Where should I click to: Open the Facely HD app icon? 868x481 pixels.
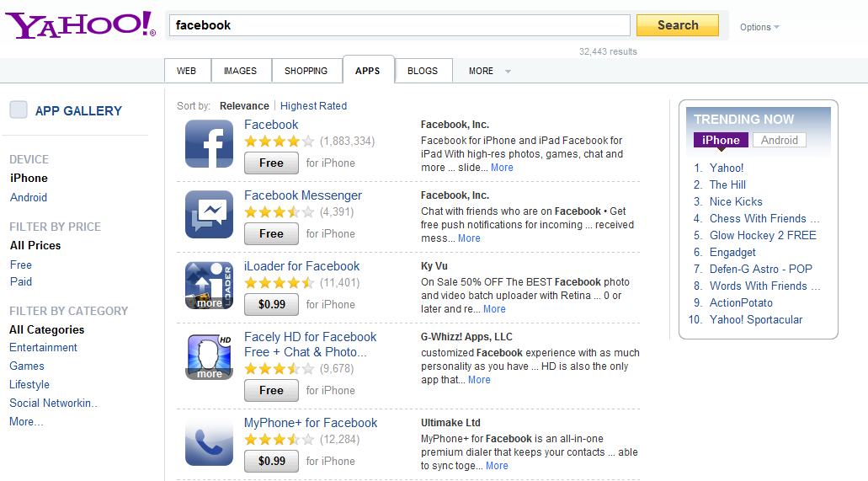(x=210, y=356)
